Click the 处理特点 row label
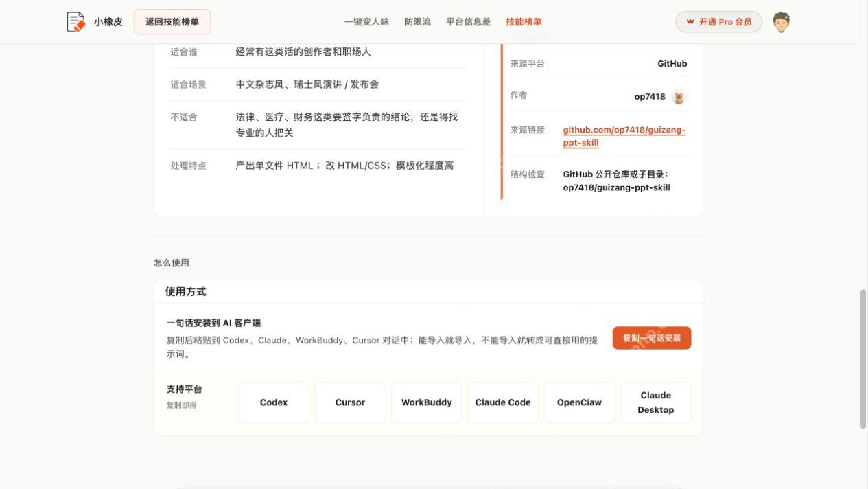Viewport: 868px width, 489px height. (x=189, y=166)
